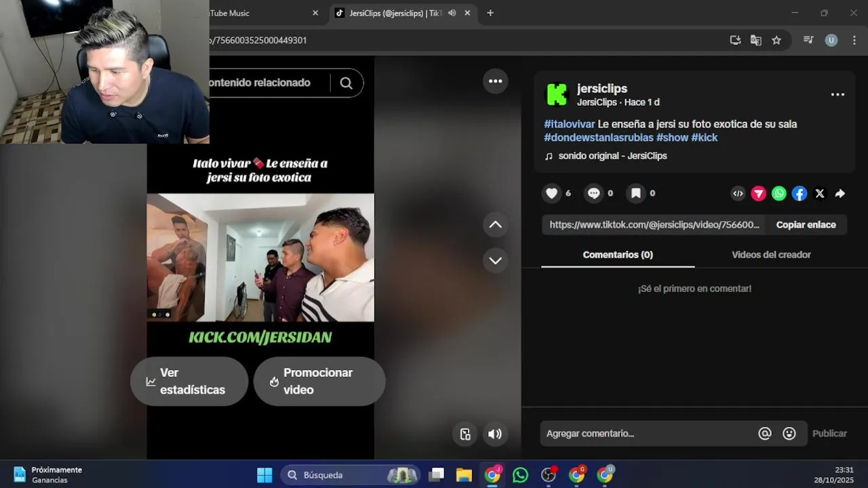Image resolution: width=868 pixels, height=488 pixels.
Task: Close the JersiClips TikTok tab
Action: [x=467, y=13]
